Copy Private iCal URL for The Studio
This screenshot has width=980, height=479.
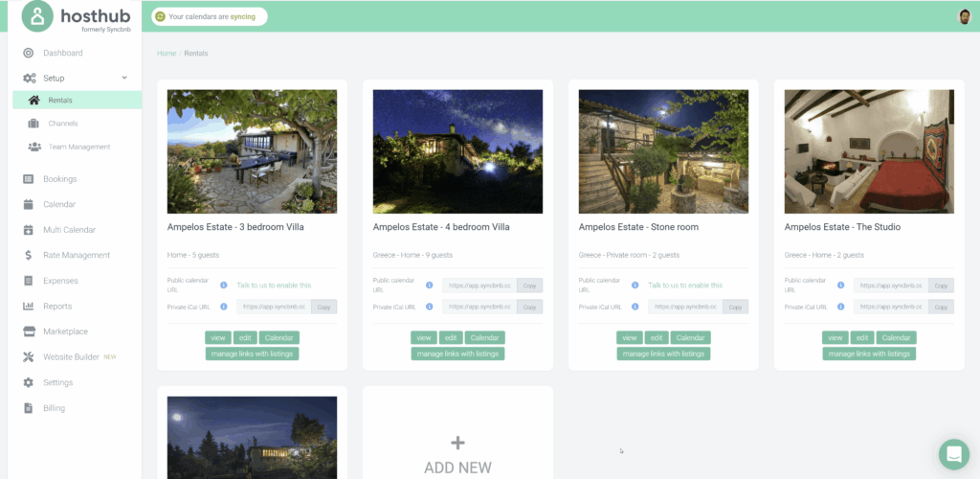[942, 307]
